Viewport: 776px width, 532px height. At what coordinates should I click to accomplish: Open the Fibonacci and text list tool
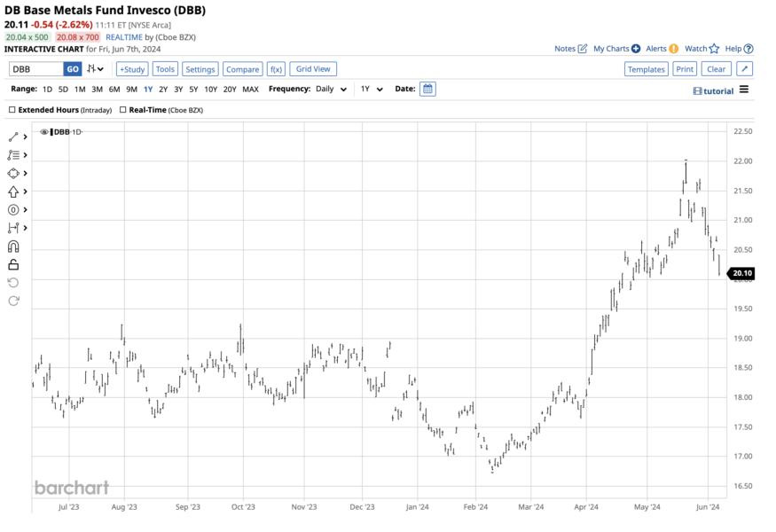pos(13,155)
